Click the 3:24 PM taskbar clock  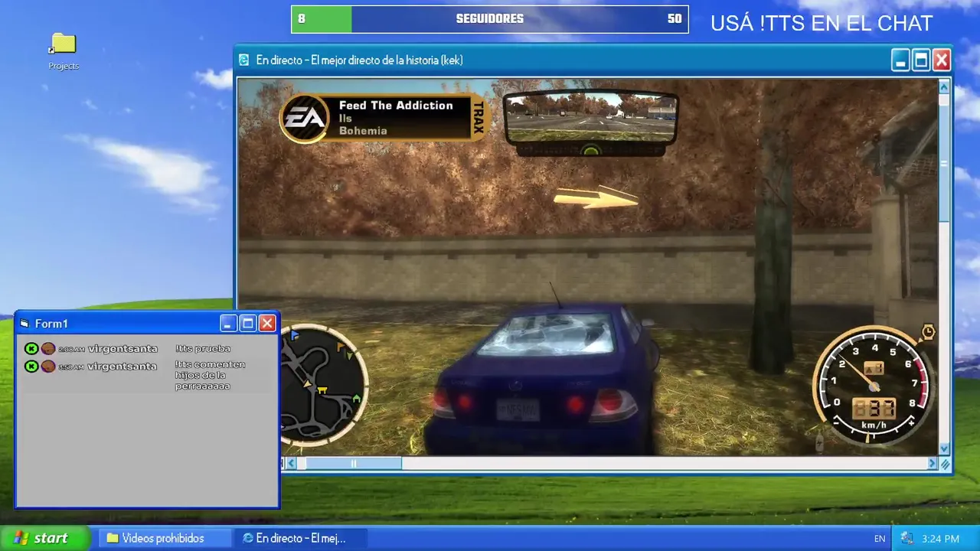pos(940,539)
